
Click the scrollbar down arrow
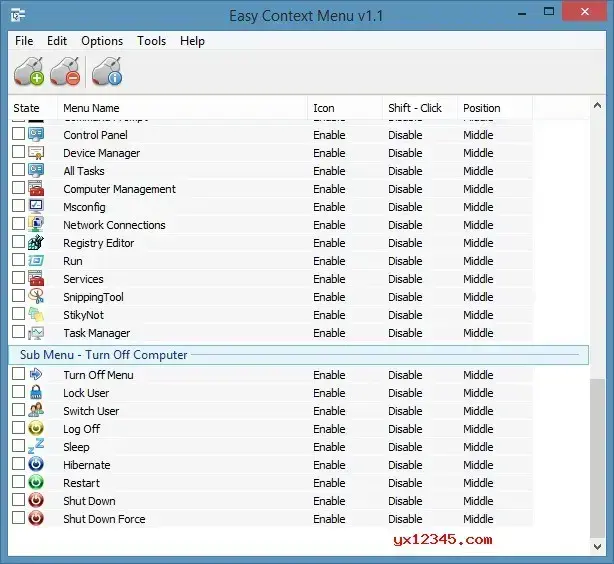pos(597,547)
